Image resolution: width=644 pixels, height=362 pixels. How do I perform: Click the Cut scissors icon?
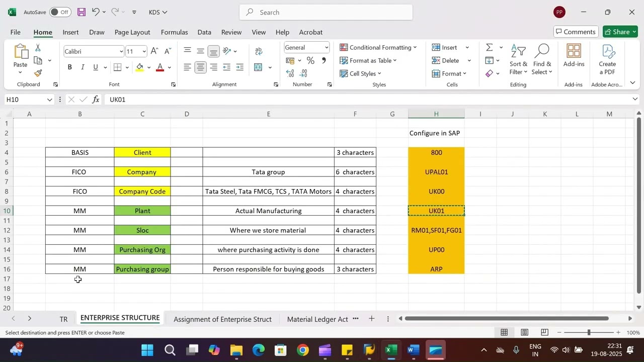coord(38,48)
